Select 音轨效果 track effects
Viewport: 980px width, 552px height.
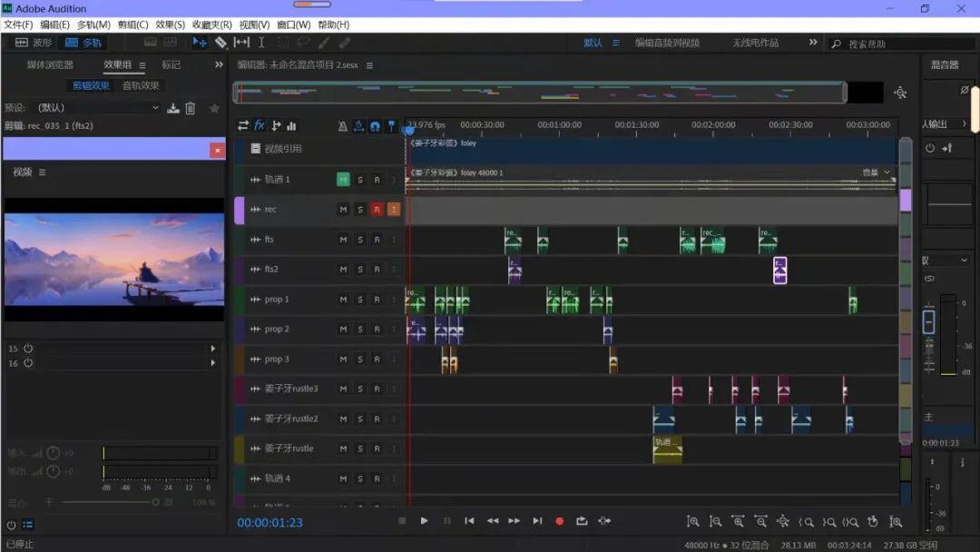click(x=141, y=85)
